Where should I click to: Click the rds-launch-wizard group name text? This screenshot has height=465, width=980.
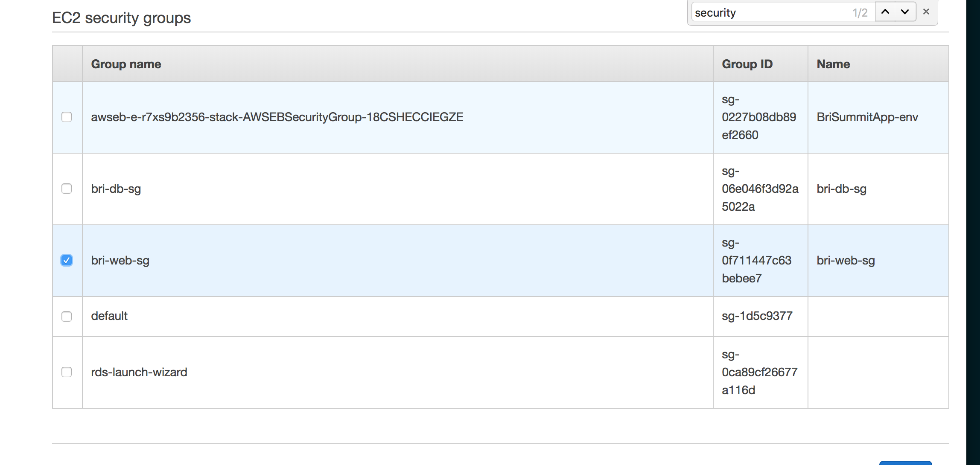tap(139, 372)
